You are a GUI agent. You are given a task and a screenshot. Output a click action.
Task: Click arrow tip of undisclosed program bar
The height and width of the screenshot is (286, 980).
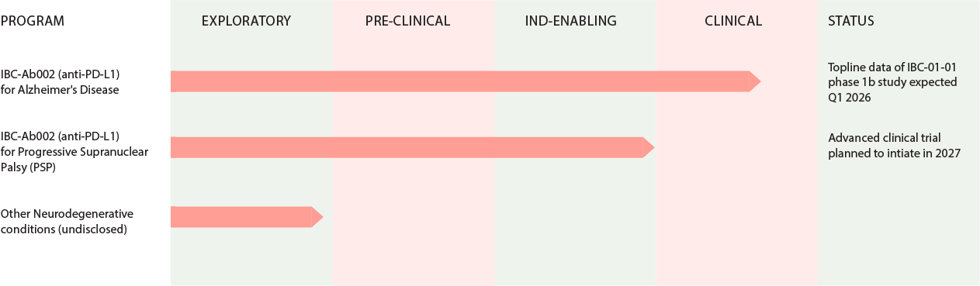pos(317,217)
